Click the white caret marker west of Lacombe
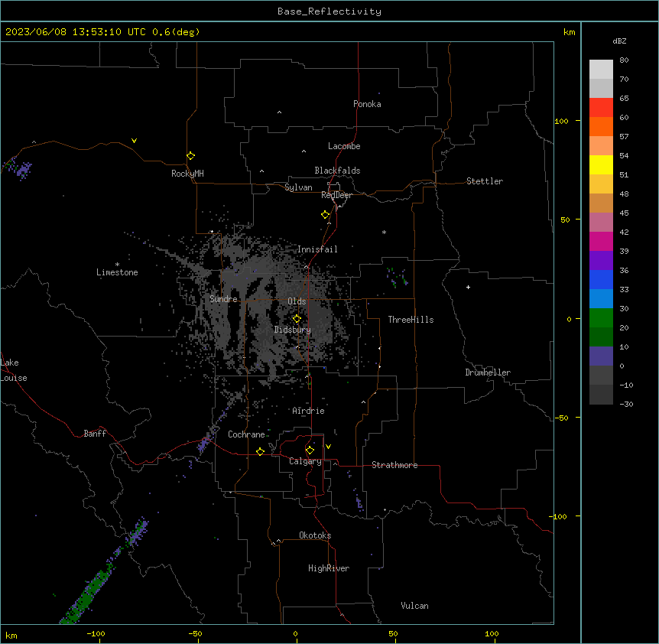This screenshot has height=644, width=659. pyautogui.click(x=304, y=151)
